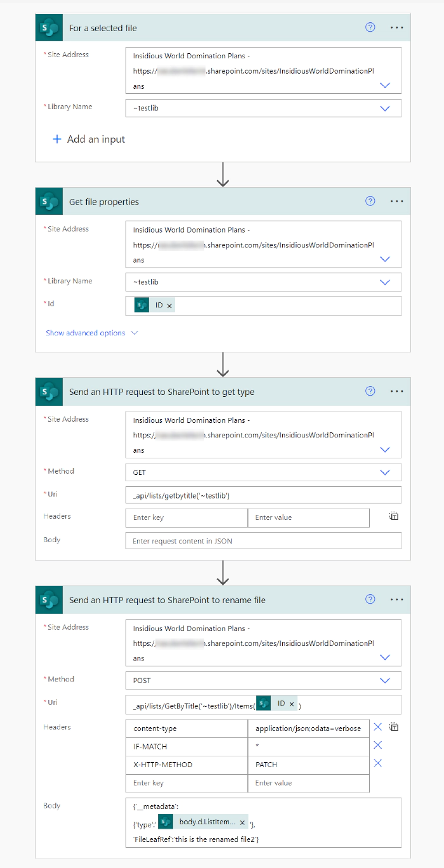Click the content-type header key field

(x=186, y=729)
